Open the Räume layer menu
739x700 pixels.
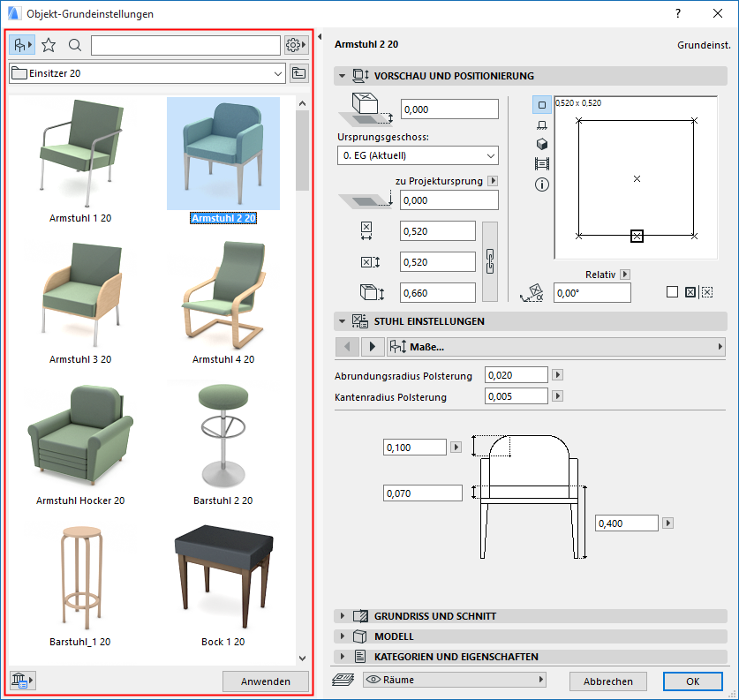click(x=455, y=680)
